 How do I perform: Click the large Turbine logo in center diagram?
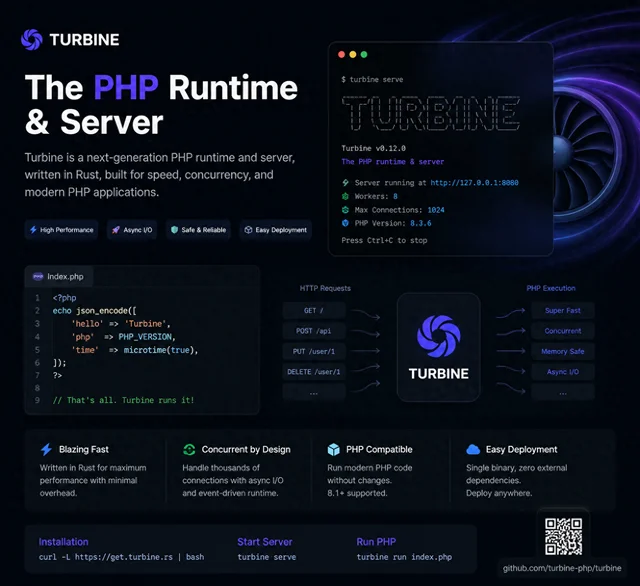439,335
